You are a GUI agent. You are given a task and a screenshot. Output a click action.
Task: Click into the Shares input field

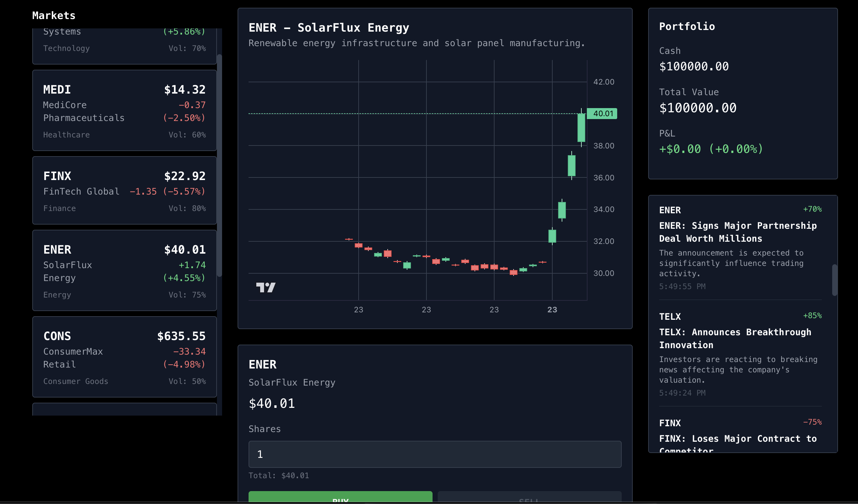[x=435, y=454]
